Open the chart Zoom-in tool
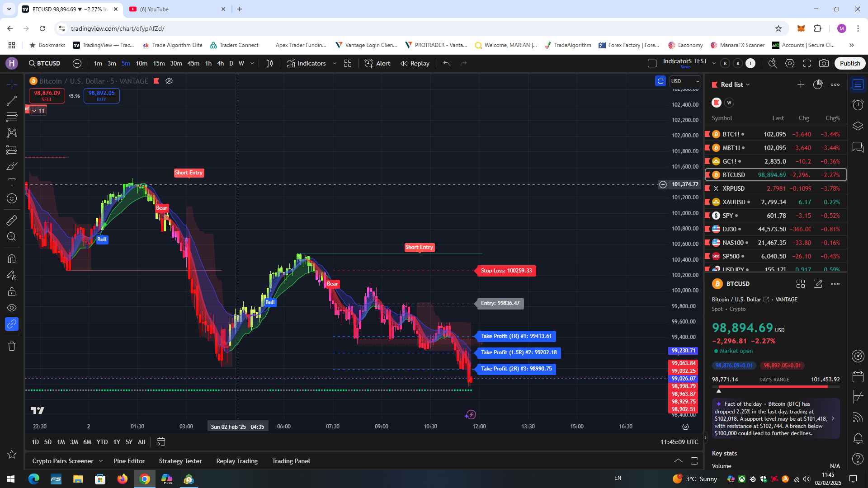The image size is (868, 488). [11, 236]
